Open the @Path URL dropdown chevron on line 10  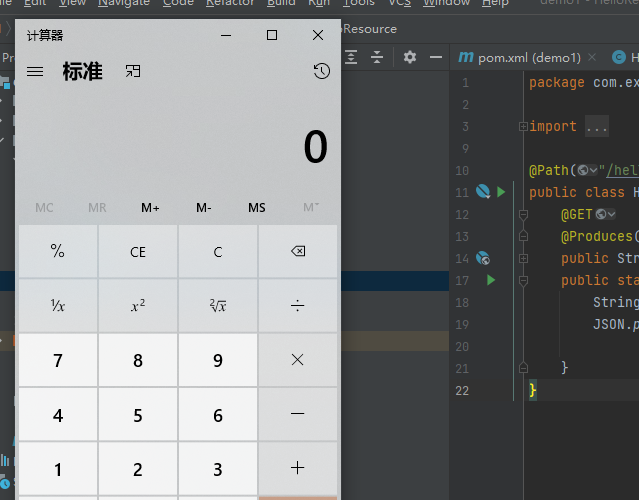593,170
